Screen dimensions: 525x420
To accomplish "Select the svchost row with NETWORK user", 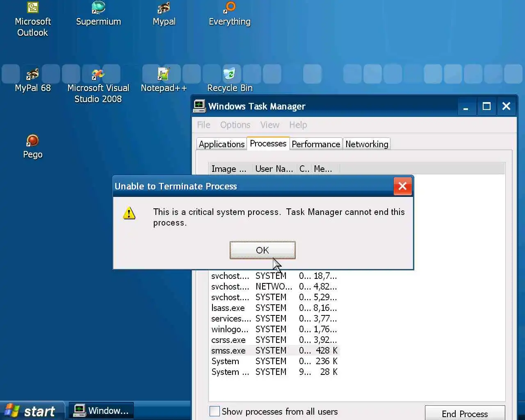I will tap(274, 286).
